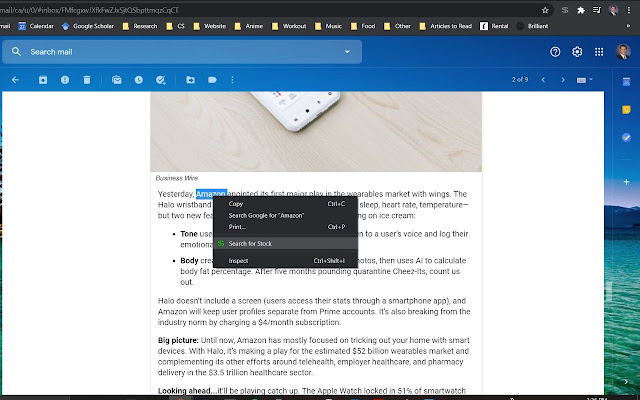
Task: Open Gmail support help icon
Action: 555,52
